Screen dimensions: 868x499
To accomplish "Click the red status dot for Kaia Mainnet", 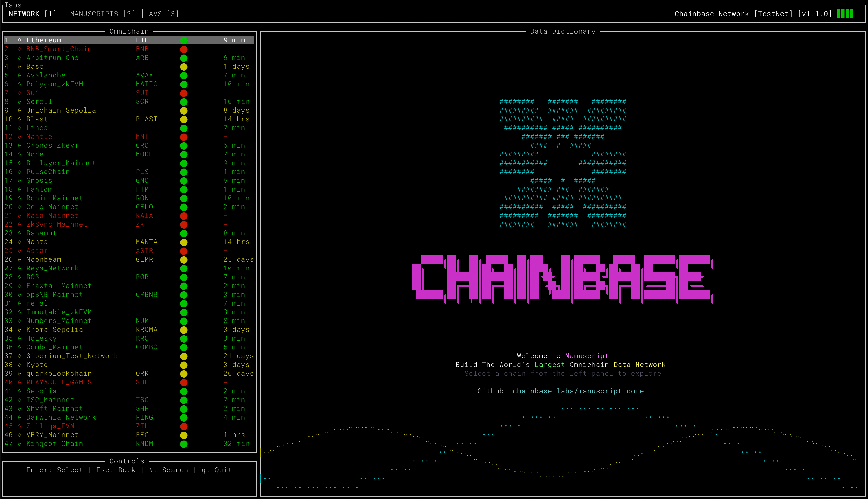I will coord(184,216).
